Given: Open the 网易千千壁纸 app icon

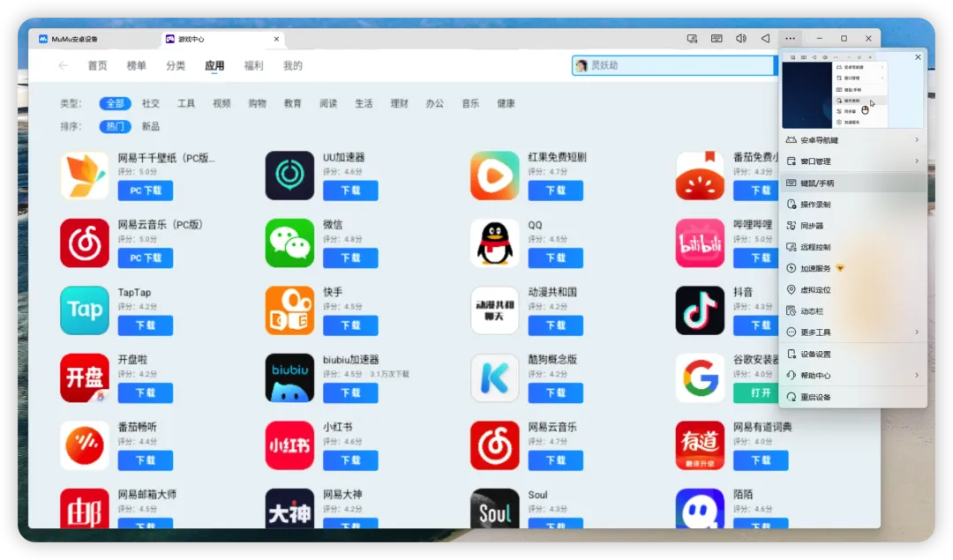Looking at the screenshot, I should point(85,175).
